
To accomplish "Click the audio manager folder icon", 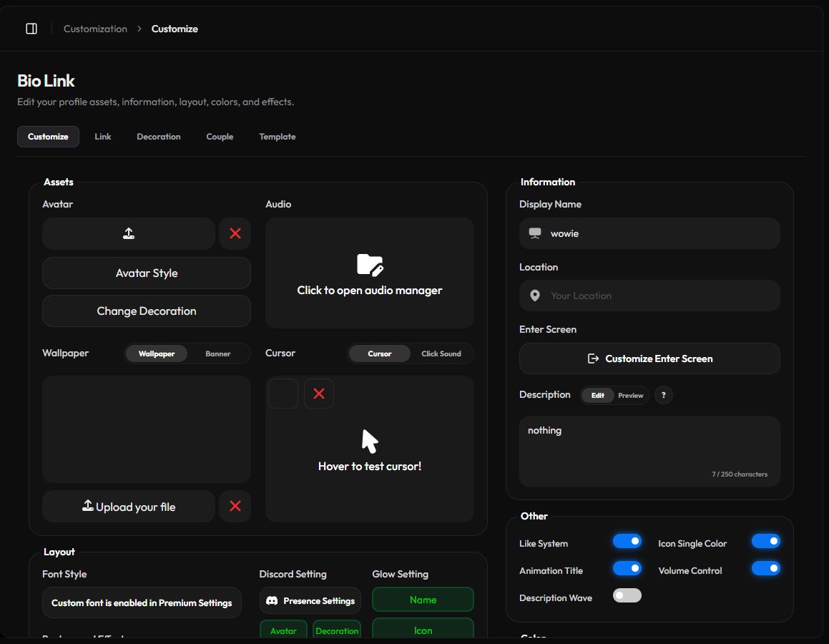I will [x=370, y=265].
